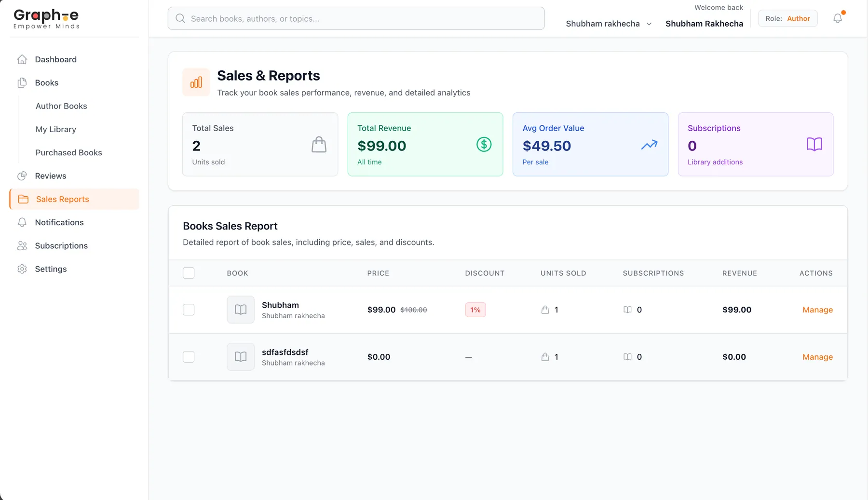Screen dimensions: 868x500
Task: Click the Avg Order Value card
Action: click(x=590, y=144)
